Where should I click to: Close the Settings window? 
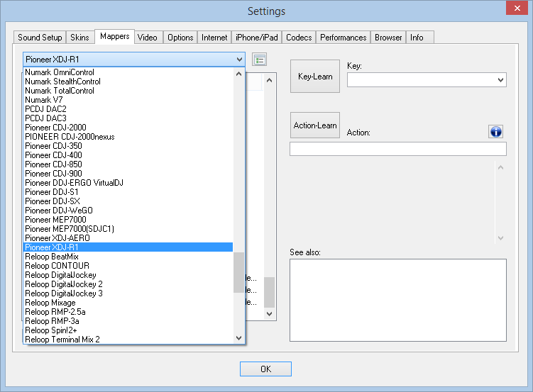tap(517, 8)
